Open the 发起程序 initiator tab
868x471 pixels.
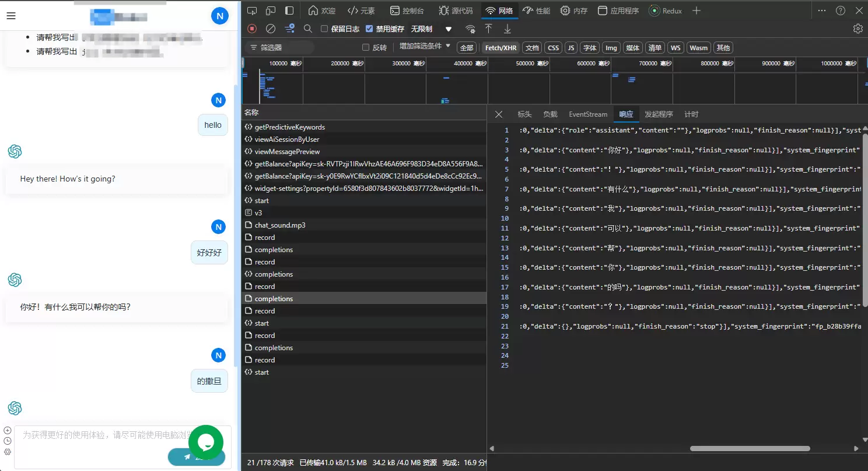click(659, 114)
